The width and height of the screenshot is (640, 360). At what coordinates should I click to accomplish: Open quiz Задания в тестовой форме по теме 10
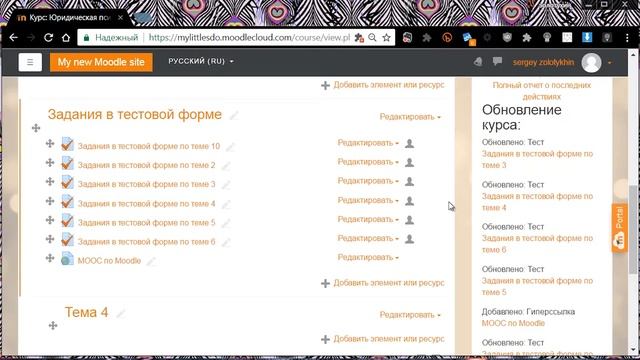click(149, 146)
